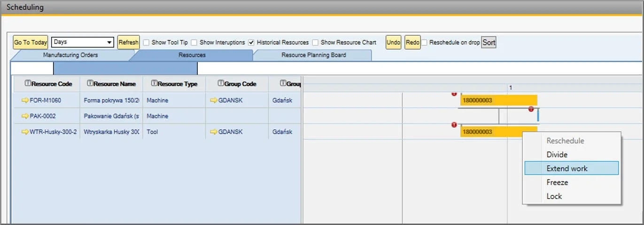Click the Refresh button
Screen dimensions: 644x225
(x=128, y=42)
